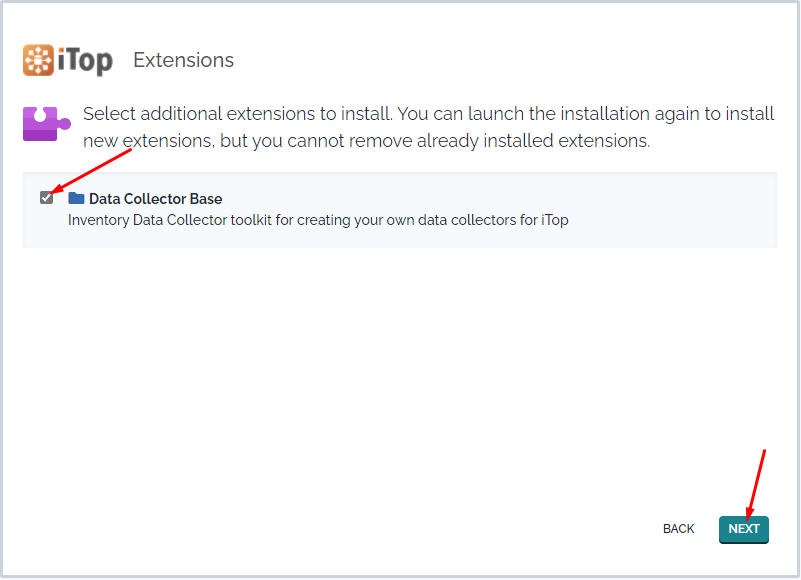
Task: Select the Data Collector Base extension title
Action: coord(155,199)
